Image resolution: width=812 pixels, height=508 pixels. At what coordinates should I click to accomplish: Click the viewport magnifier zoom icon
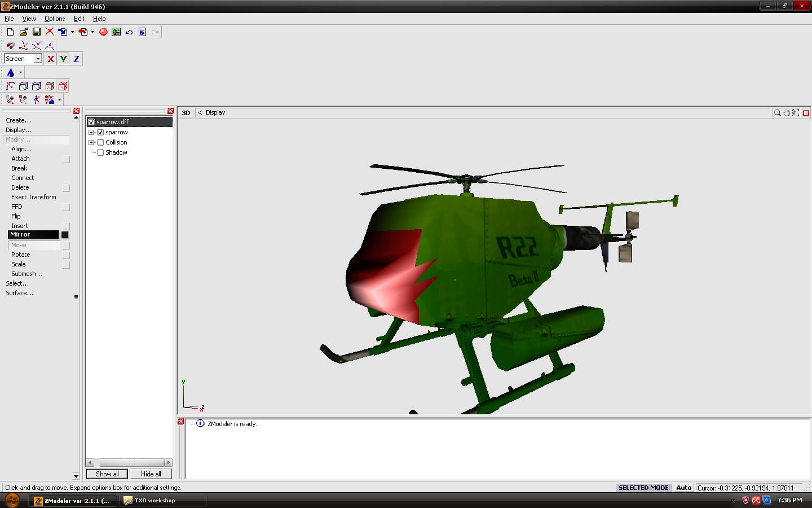tap(777, 113)
